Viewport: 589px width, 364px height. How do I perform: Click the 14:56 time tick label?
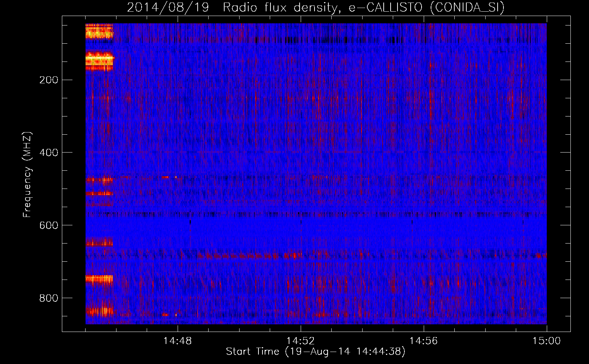pos(424,341)
